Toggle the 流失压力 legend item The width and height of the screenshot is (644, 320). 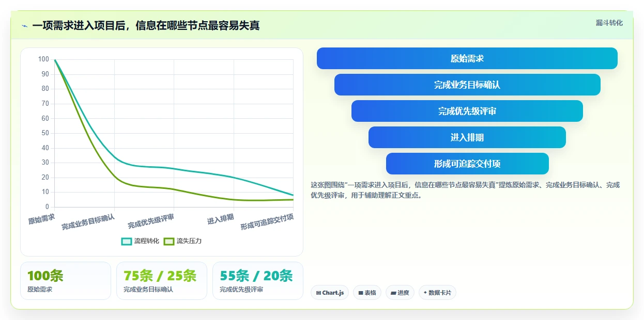coord(182,241)
